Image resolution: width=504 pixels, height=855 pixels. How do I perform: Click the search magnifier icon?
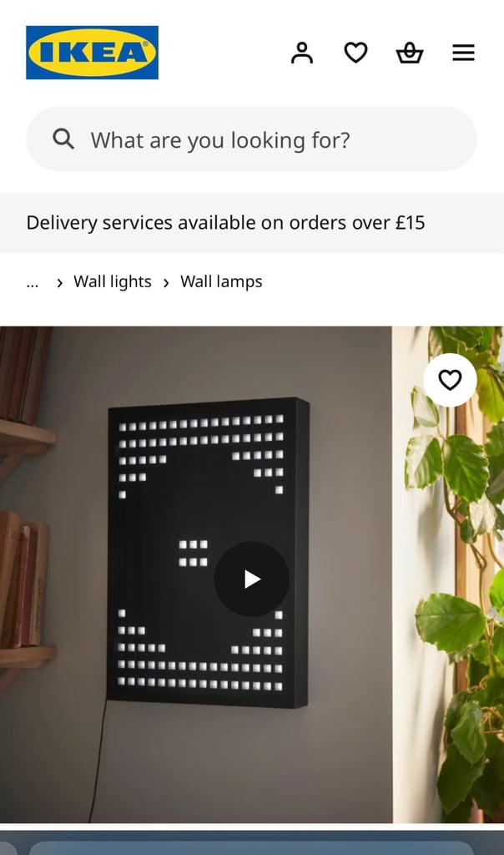tap(63, 139)
